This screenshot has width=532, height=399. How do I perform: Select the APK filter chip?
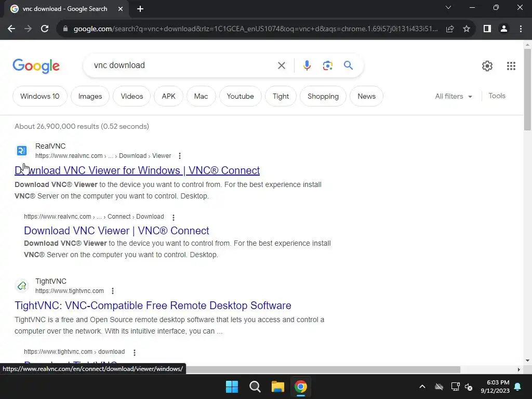(168, 96)
